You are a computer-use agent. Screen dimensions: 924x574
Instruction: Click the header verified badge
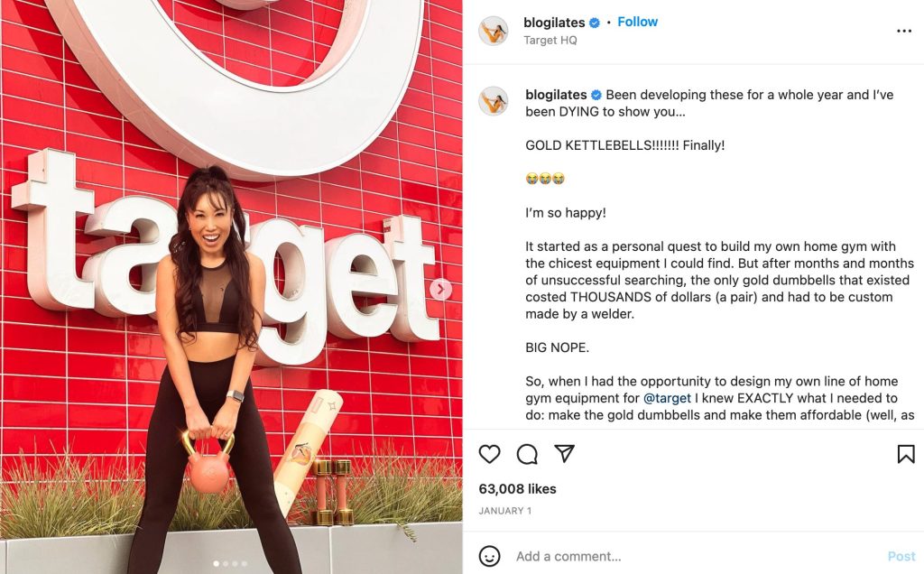click(595, 23)
